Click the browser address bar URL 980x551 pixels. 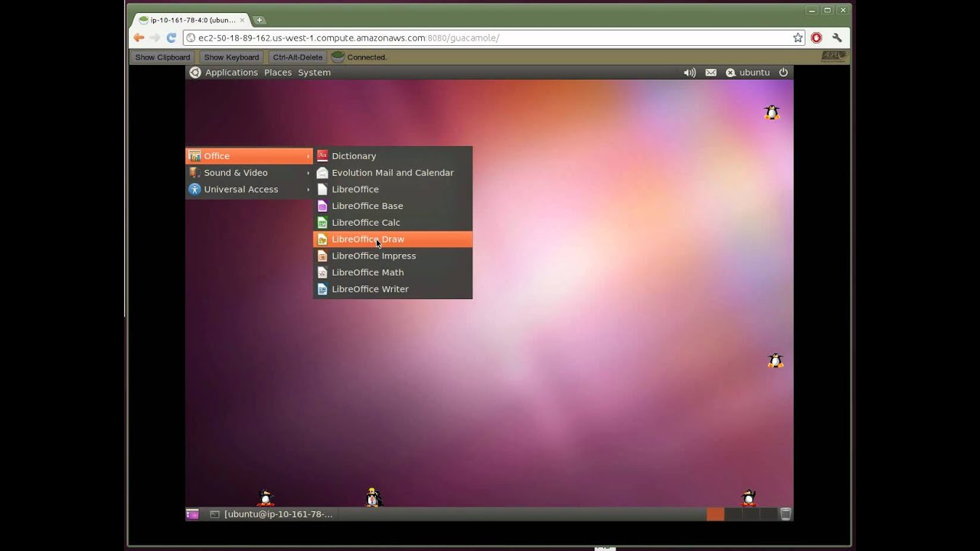[348, 37]
